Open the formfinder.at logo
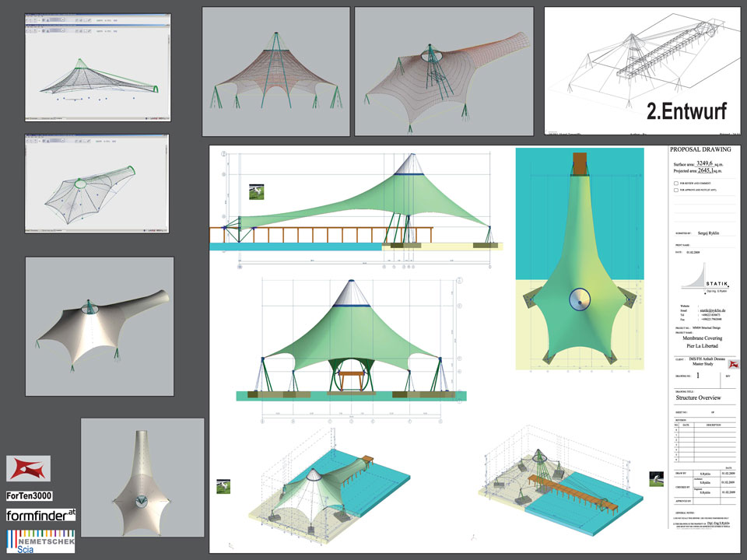Viewport: 747px width, 560px height. point(41,515)
